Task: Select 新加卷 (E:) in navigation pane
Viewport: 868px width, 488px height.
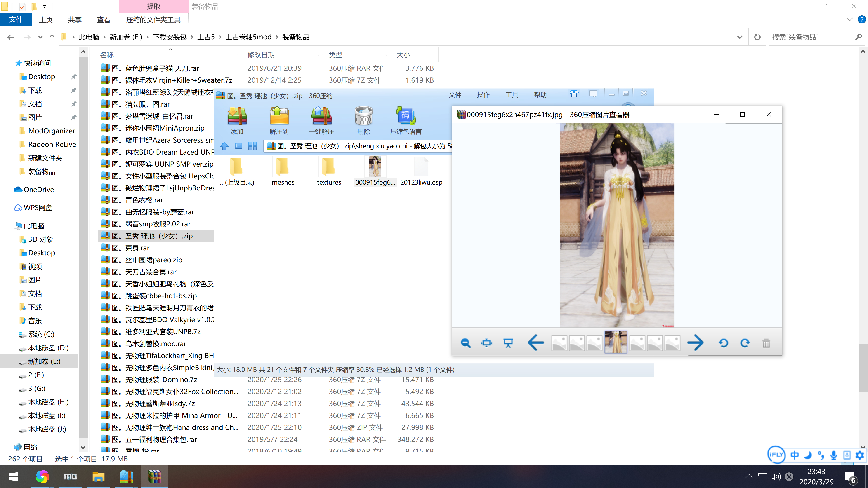Action: coord(44,361)
